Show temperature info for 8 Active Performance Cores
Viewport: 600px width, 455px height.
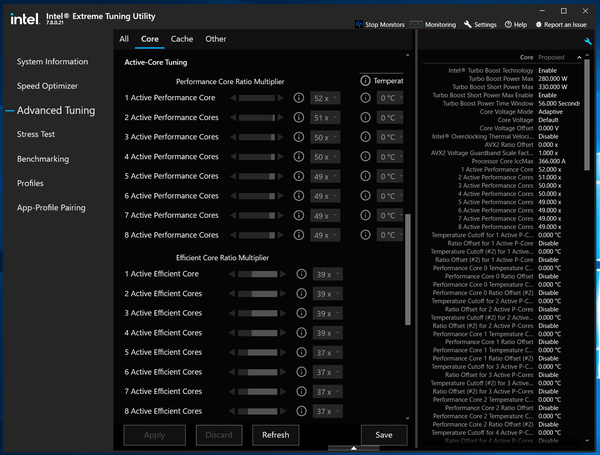pos(365,235)
